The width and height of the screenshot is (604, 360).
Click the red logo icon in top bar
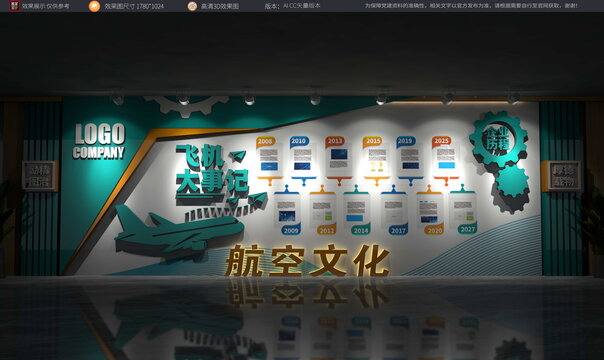click(15, 6)
